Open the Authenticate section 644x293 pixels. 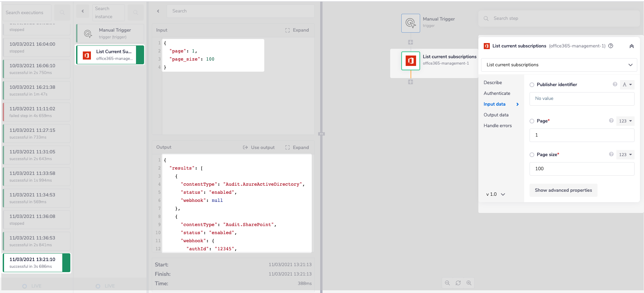497,94
